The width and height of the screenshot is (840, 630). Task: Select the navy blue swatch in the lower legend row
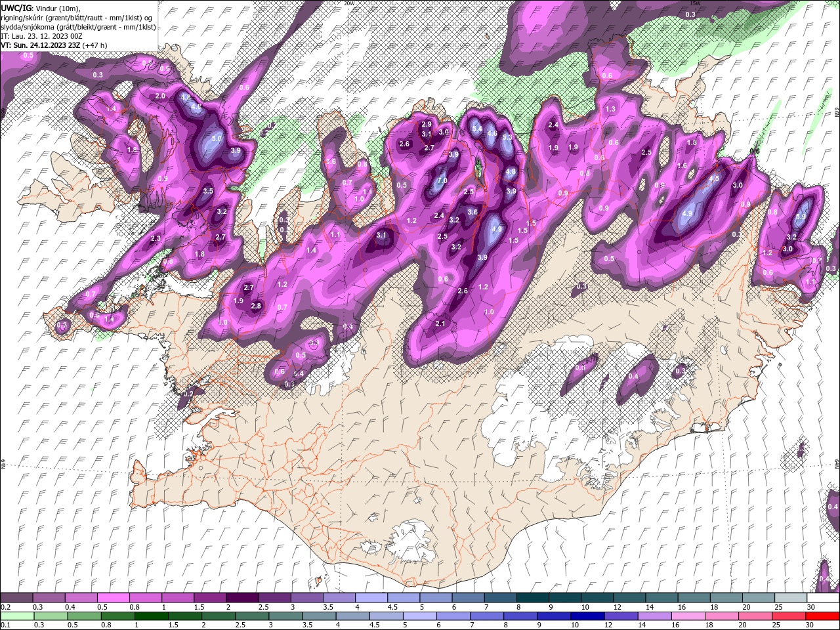click(587, 616)
